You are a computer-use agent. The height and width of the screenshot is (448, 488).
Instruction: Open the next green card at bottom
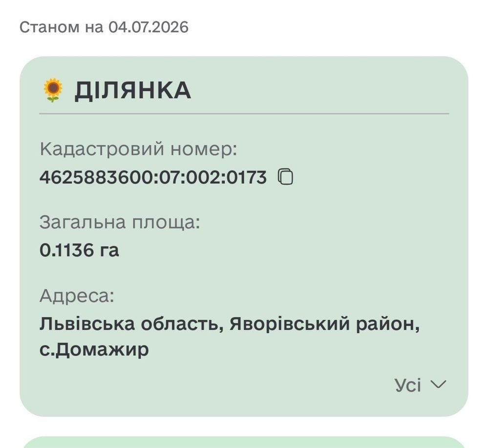(244, 442)
